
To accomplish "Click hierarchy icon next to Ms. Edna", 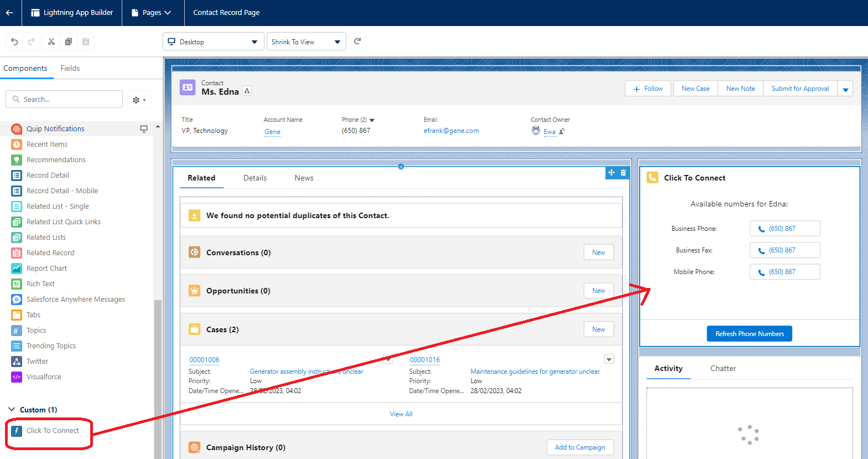I will click(x=247, y=91).
